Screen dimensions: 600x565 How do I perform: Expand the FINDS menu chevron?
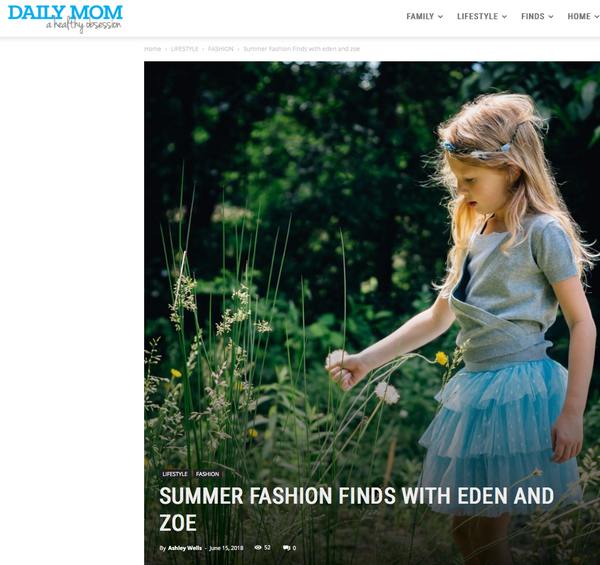[551, 16]
